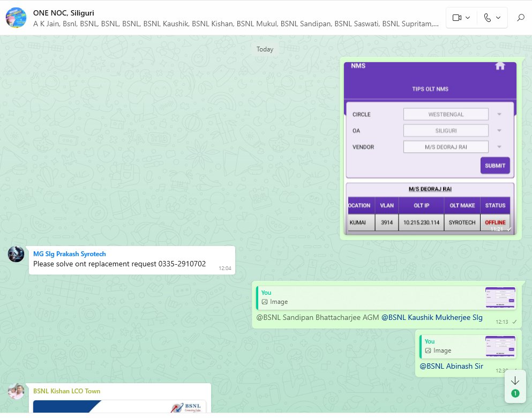The height and width of the screenshot is (418, 532).
Task: Open the group member names list
Action: click(236, 24)
